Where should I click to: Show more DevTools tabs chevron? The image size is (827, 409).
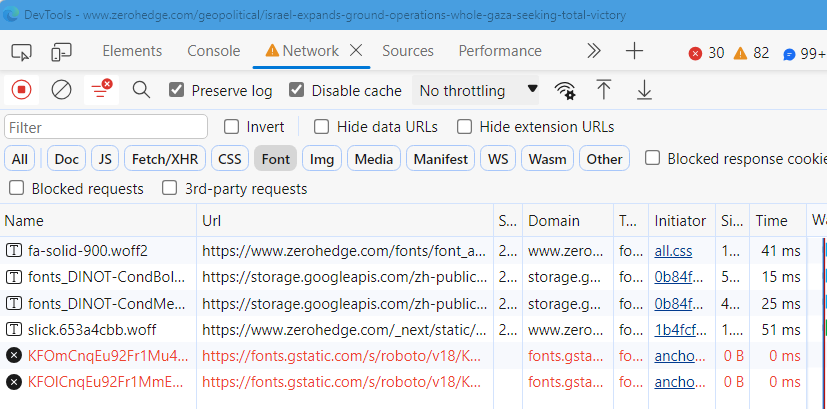click(594, 51)
